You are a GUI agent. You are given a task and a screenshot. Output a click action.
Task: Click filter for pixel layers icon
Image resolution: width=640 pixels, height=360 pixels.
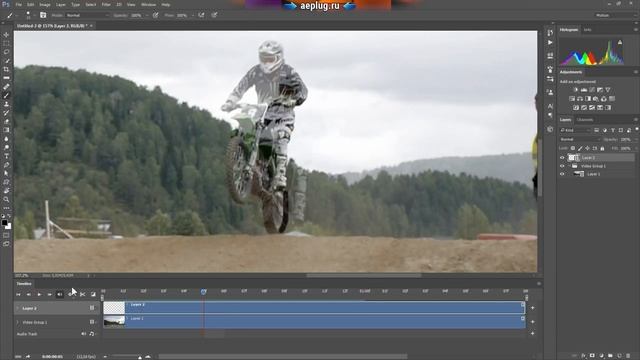597,130
